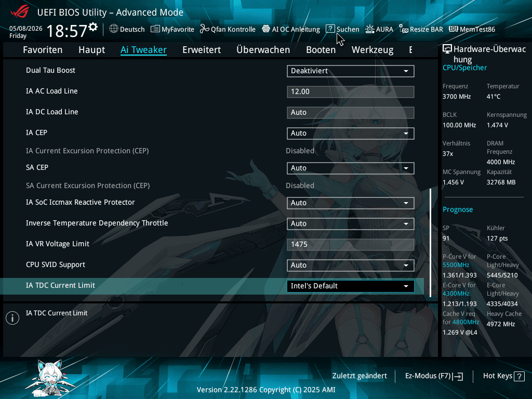Launch the MemTest86 memory icon
532x399 pixels.
point(453,29)
